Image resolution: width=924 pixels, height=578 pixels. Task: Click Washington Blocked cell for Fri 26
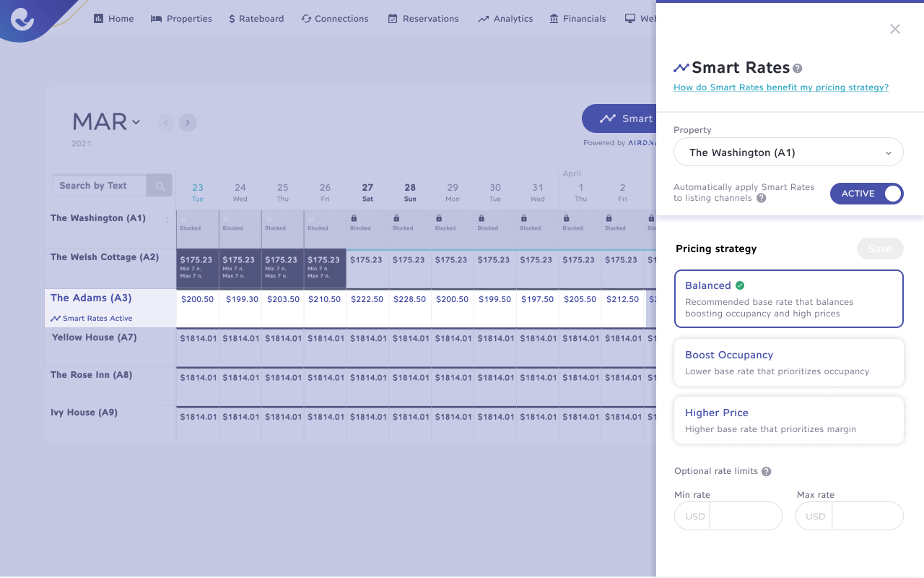coord(326,229)
